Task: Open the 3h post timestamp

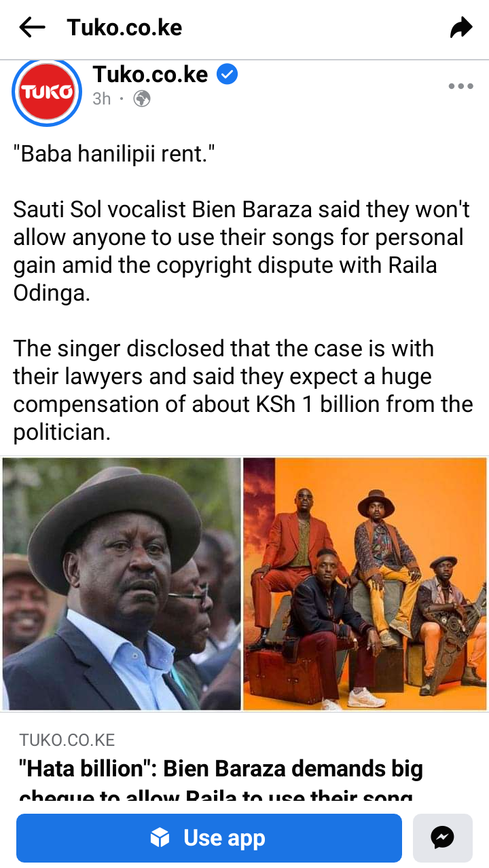Action: tap(102, 99)
